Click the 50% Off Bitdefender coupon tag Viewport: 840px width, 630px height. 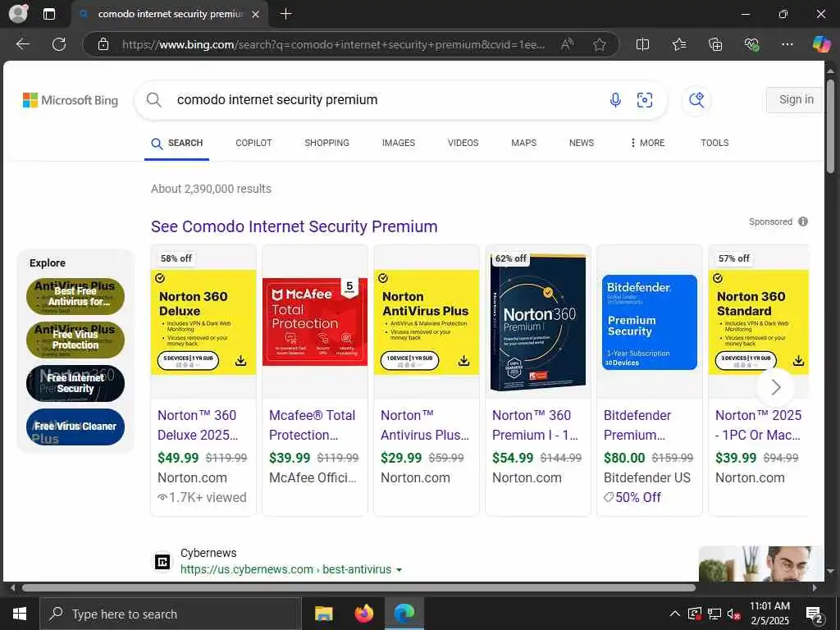pyautogui.click(x=632, y=498)
